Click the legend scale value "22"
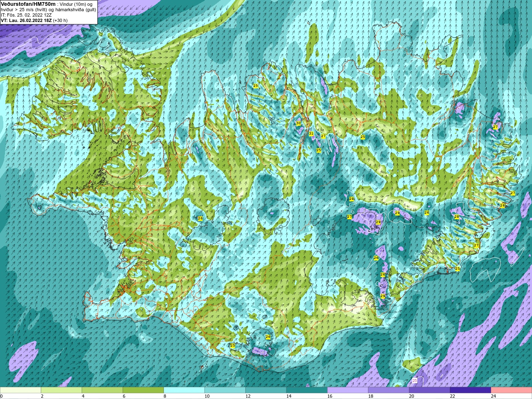Viewport: 532px width, 399px height. click(x=453, y=396)
